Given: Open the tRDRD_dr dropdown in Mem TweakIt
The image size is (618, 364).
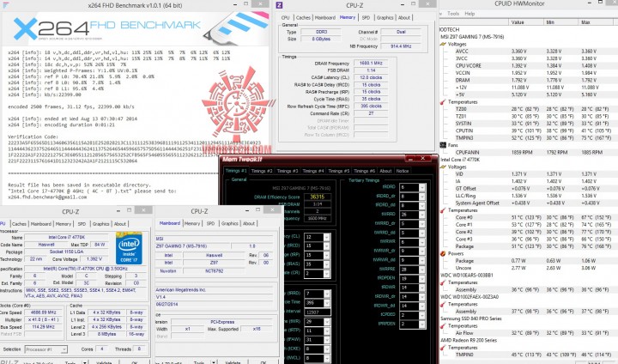Looking at the screenshot, I should [422, 196].
